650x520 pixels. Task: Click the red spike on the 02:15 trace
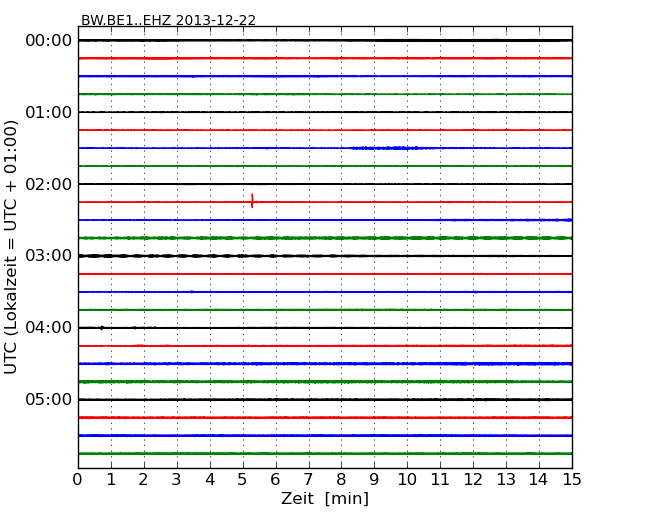(x=252, y=201)
